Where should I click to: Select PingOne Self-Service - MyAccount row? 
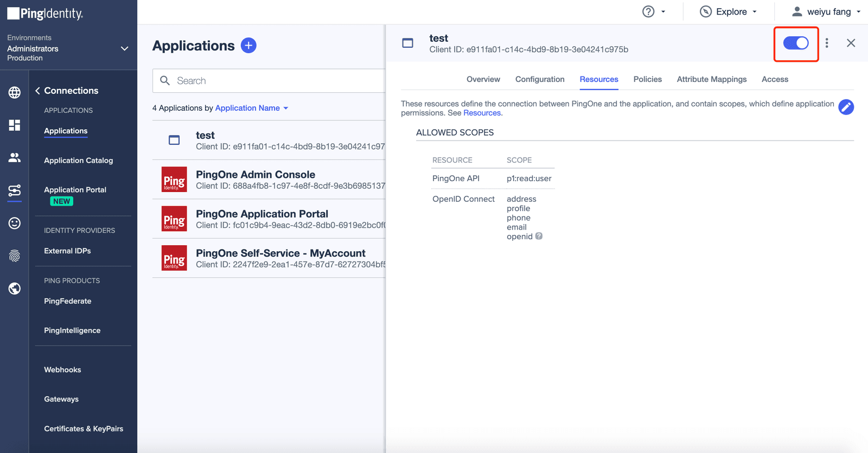(x=269, y=258)
